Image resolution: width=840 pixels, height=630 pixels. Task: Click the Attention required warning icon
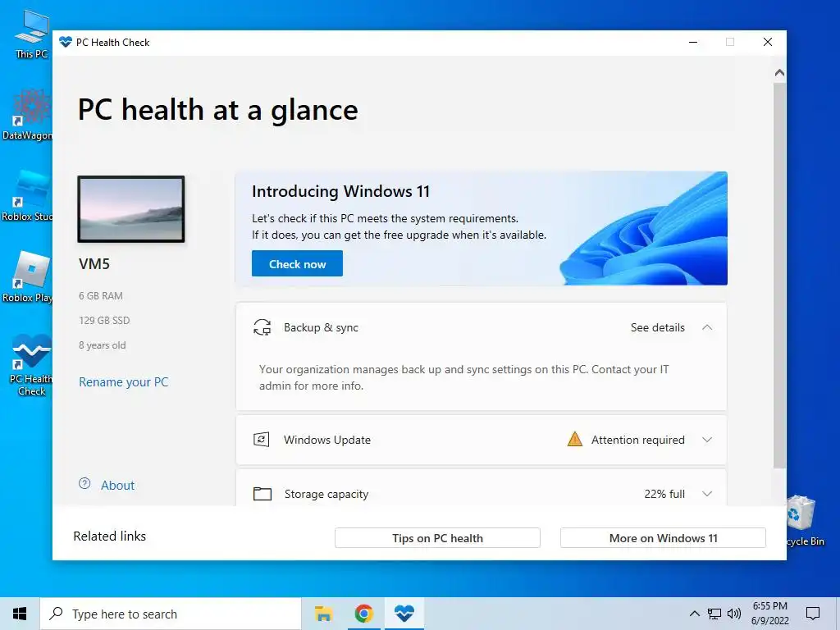(x=575, y=440)
